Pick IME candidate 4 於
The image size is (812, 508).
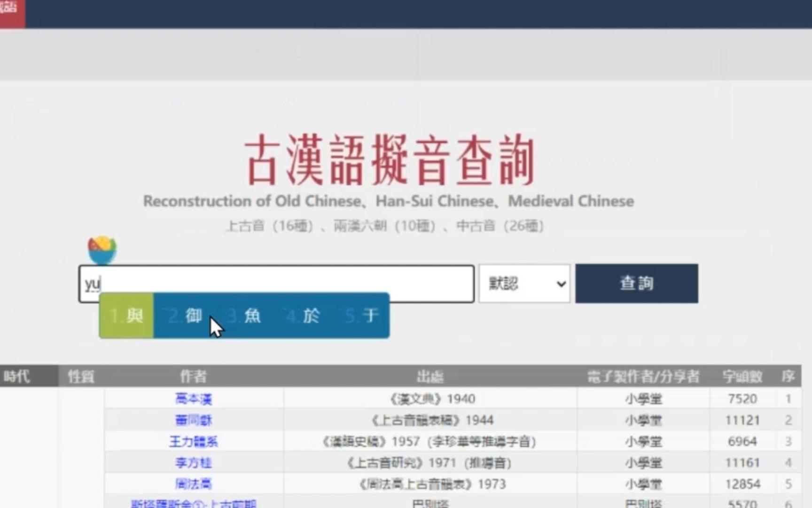(x=303, y=316)
